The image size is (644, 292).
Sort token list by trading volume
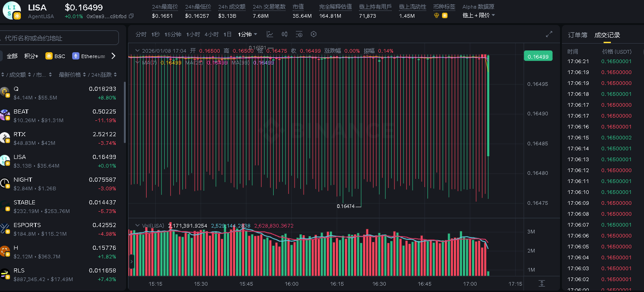18,75
